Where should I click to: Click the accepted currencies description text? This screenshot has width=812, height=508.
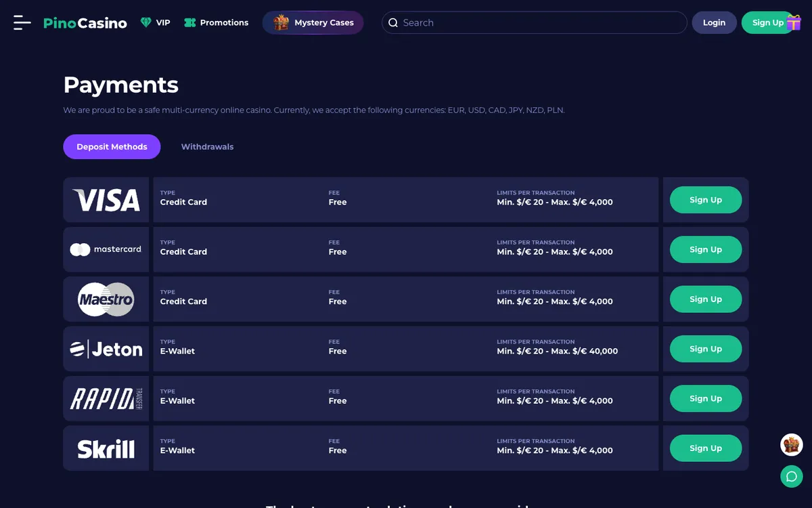pyautogui.click(x=314, y=110)
